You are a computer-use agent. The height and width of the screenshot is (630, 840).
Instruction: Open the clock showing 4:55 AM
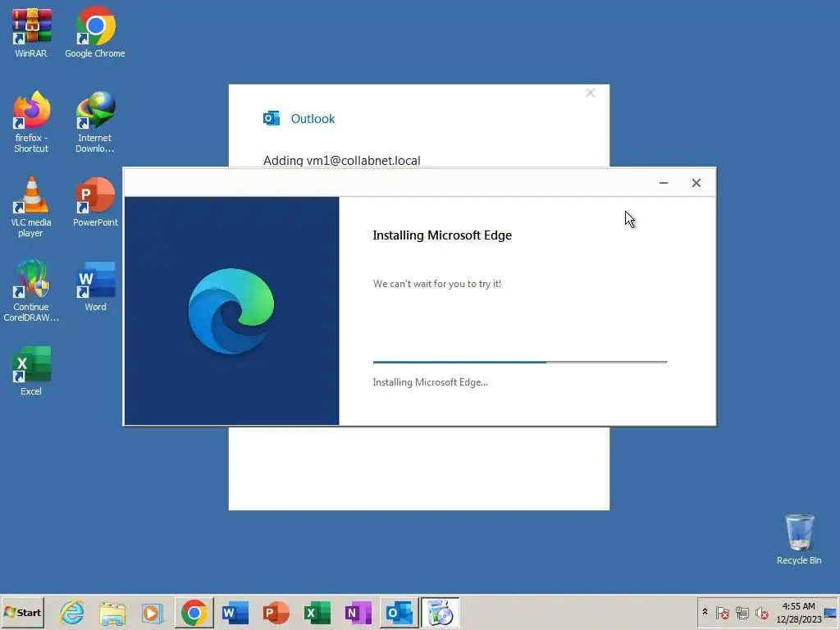[x=799, y=612]
